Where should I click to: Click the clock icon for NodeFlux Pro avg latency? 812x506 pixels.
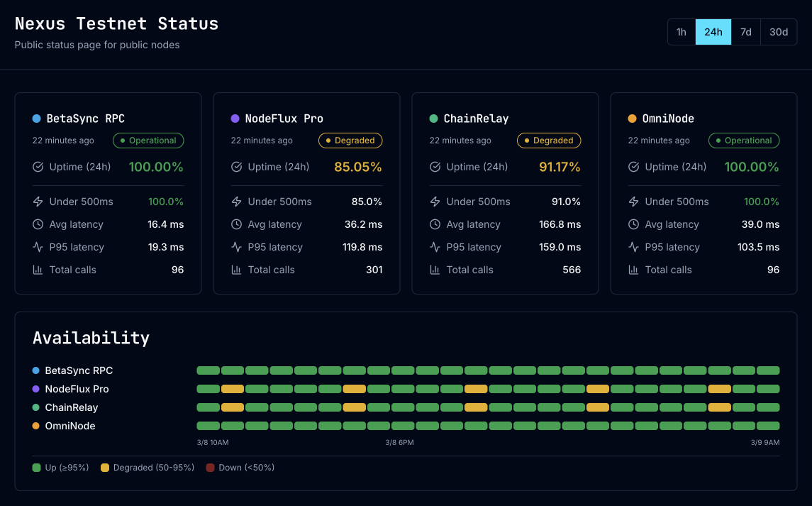pos(236,224)
